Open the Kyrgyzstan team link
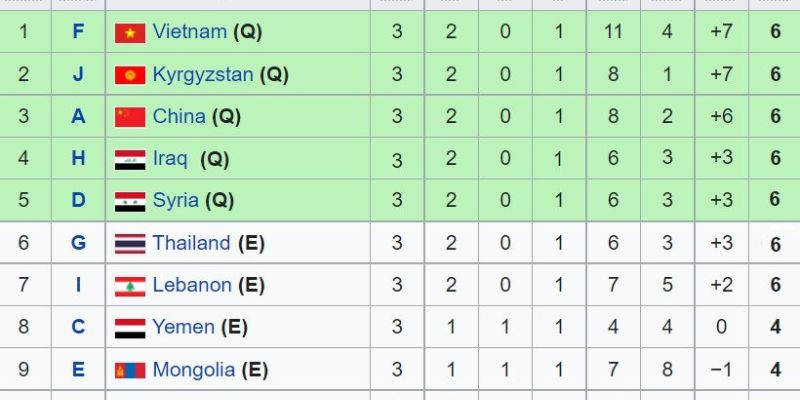The height and width of the screenshot is (400, 800). point(203,74)
